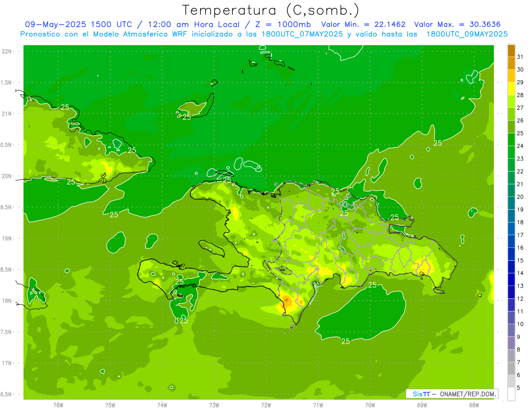Click color bar label 15

coord(520,260)
